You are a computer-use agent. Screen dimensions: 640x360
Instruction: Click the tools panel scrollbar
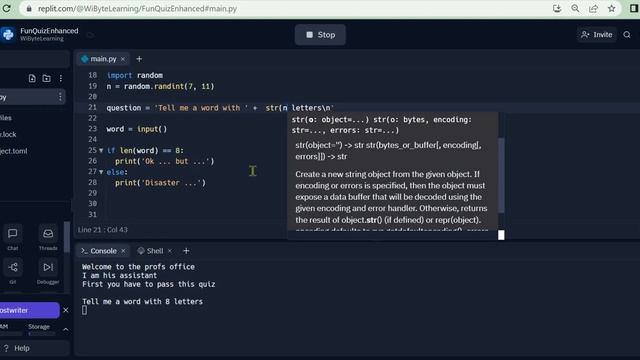(x=67, y=238)
